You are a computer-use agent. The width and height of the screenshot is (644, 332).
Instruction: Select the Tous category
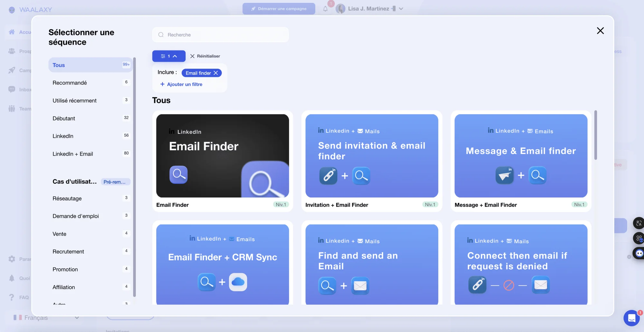pos(90,65)
